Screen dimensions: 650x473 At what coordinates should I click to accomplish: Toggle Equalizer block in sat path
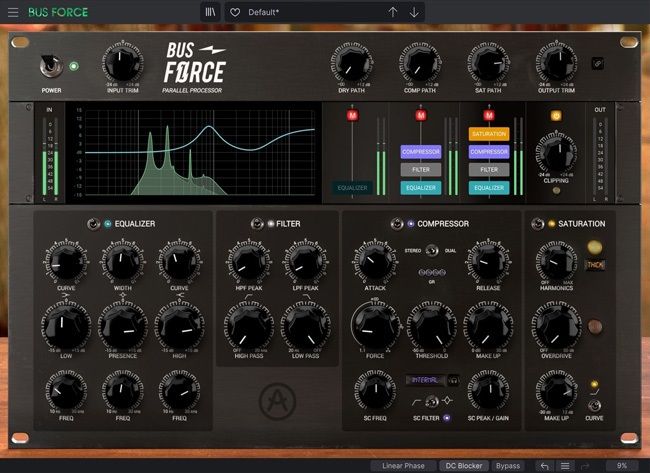point(489,188)
